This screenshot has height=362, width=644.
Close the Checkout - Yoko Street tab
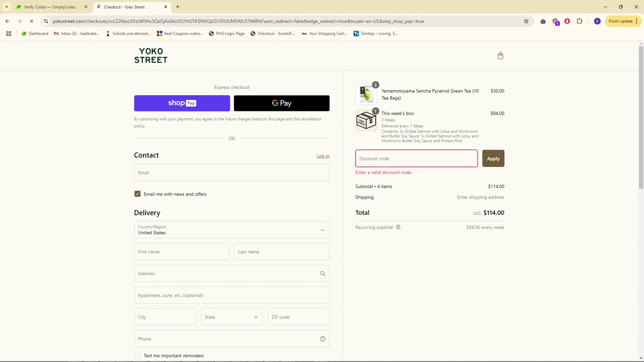166,7
